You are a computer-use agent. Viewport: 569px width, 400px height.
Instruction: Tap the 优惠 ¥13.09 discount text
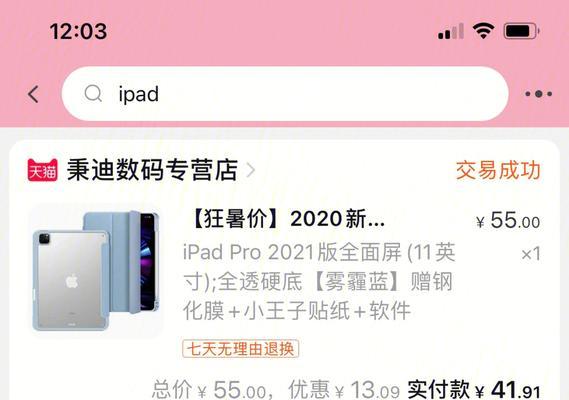pyautogui.click(x=344, y=390)
